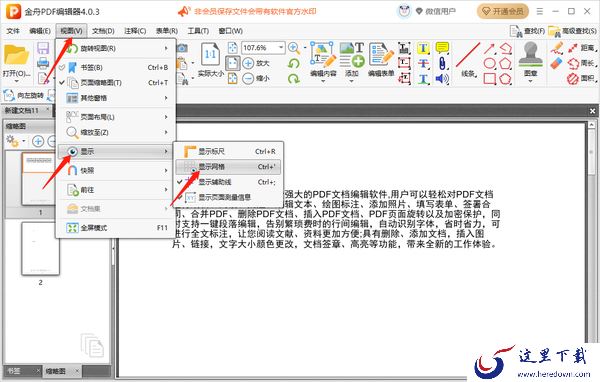This screenshot has width=600, height=382.
Task: Open file using the folder icon
Action: click(16, 56)
